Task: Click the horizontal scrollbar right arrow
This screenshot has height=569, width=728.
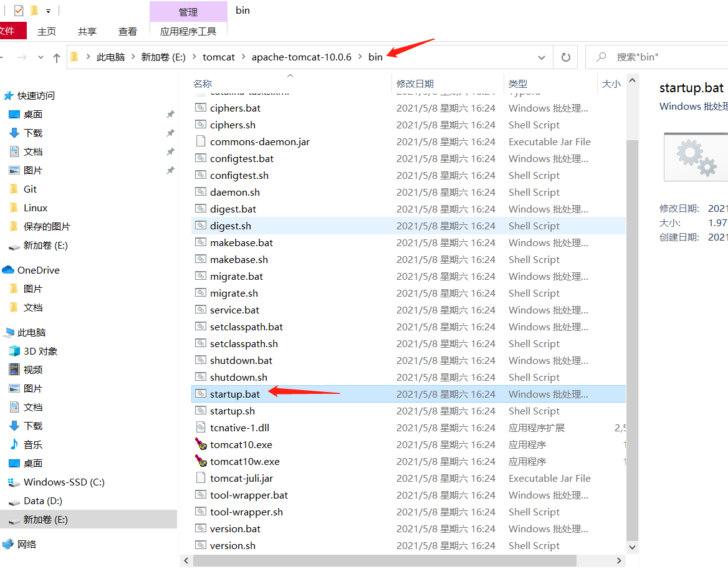Action: pos(618,561)
